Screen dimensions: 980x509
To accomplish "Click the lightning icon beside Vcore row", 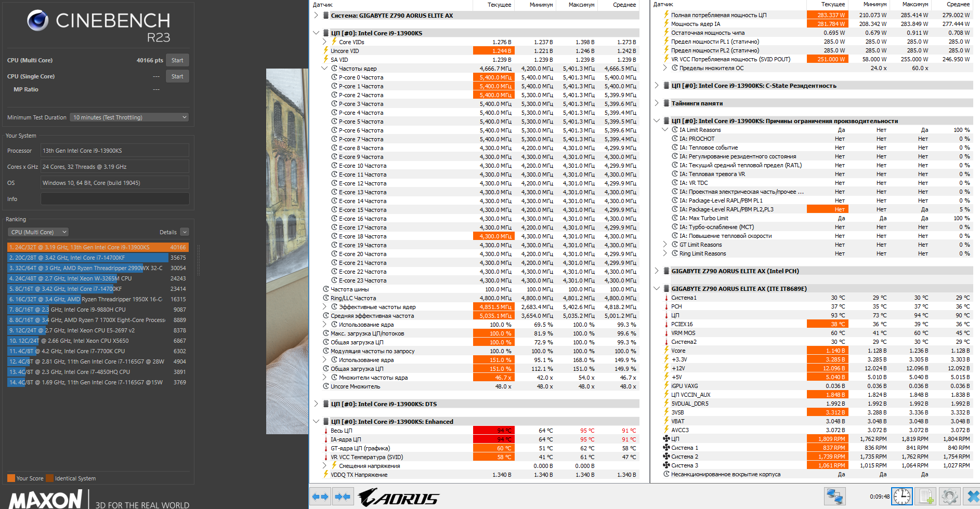I will click(667, 351).
